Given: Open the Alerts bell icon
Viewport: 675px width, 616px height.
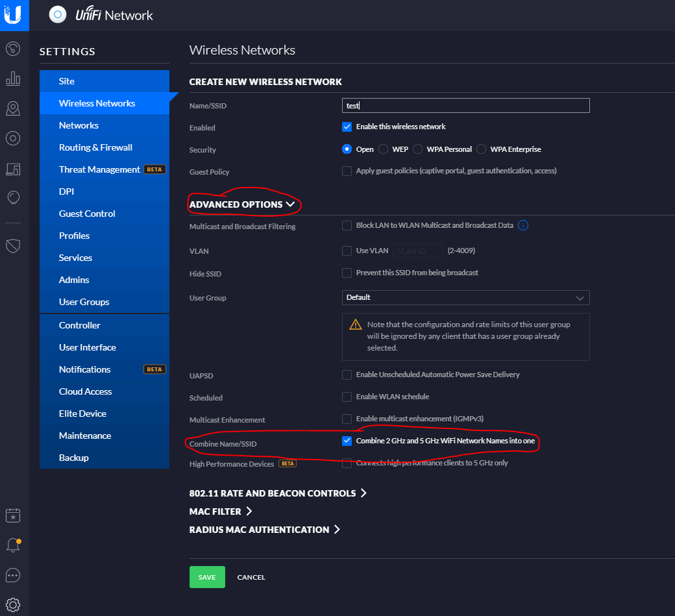Looking at the screenshot, I should 13,545.
